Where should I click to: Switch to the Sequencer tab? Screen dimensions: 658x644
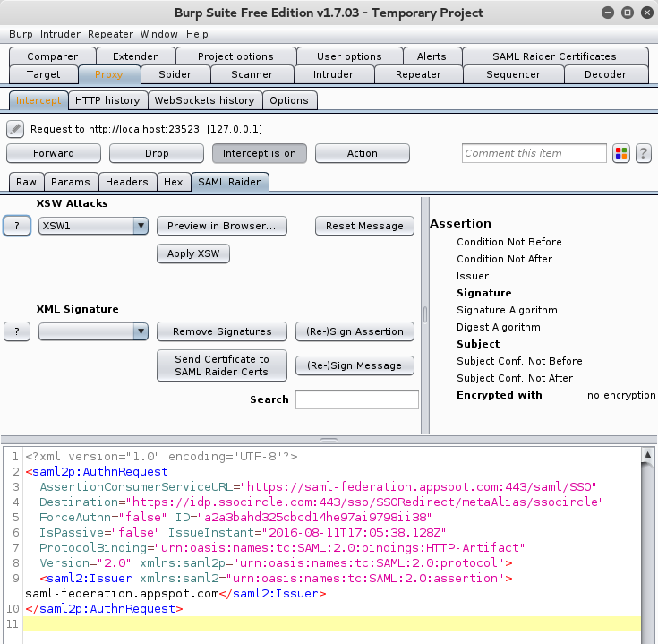click(513, 74)
